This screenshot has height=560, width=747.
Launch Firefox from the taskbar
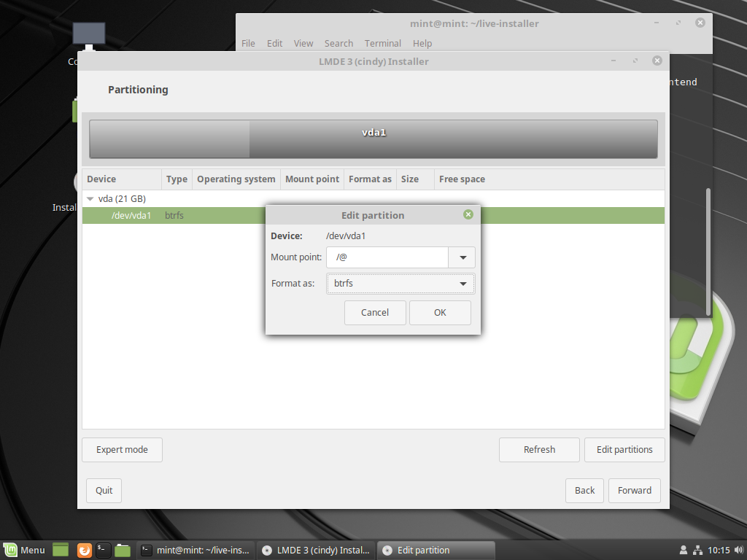point(85,550)
